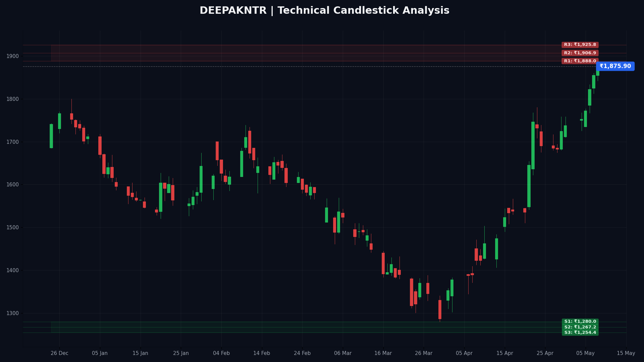The width and height of the screenshot is (644, 362).
Task: Click the 16 Mar date axis label
Action: click(x=383, y=353)
